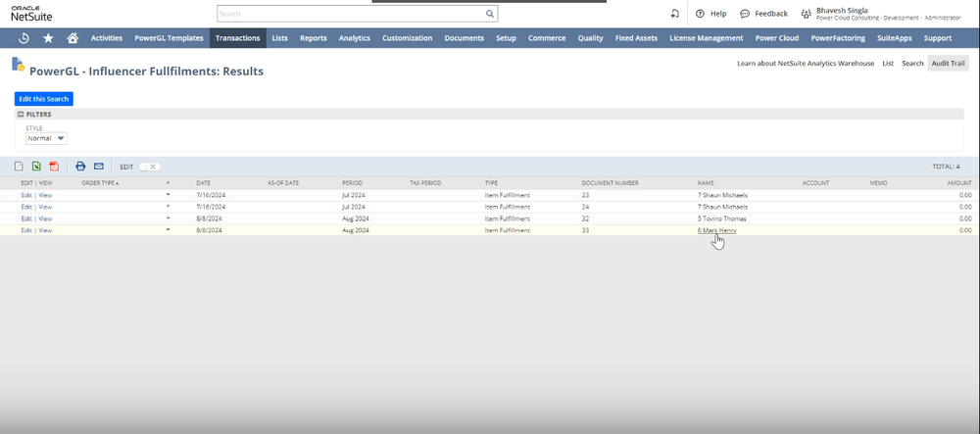
Task: Export results to PDF icon
Action: [54, 167]
